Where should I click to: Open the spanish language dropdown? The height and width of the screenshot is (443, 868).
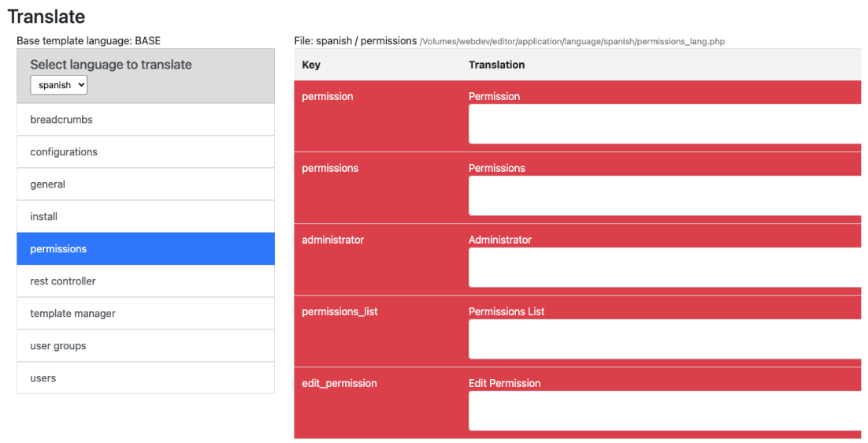(x=58, y=85)
